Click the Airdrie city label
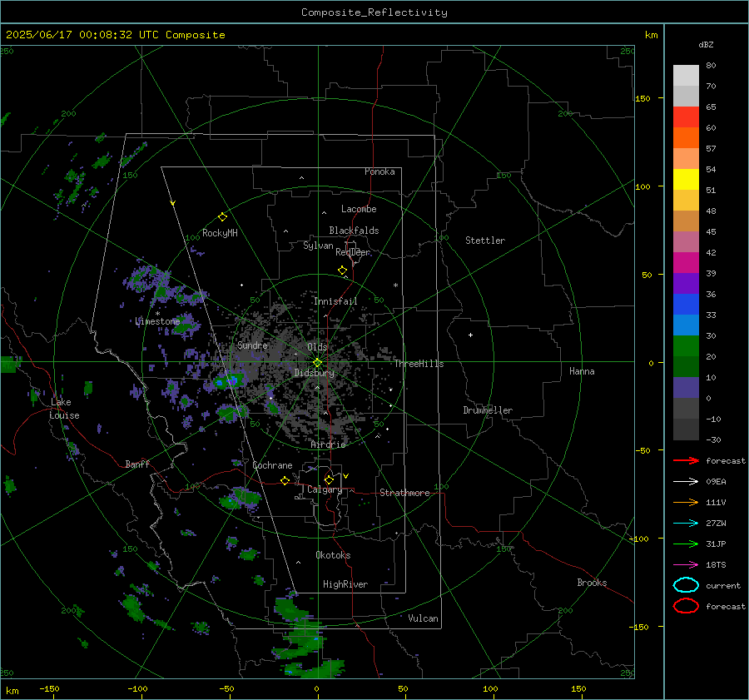Screen dimensions: 749x700 328,444
